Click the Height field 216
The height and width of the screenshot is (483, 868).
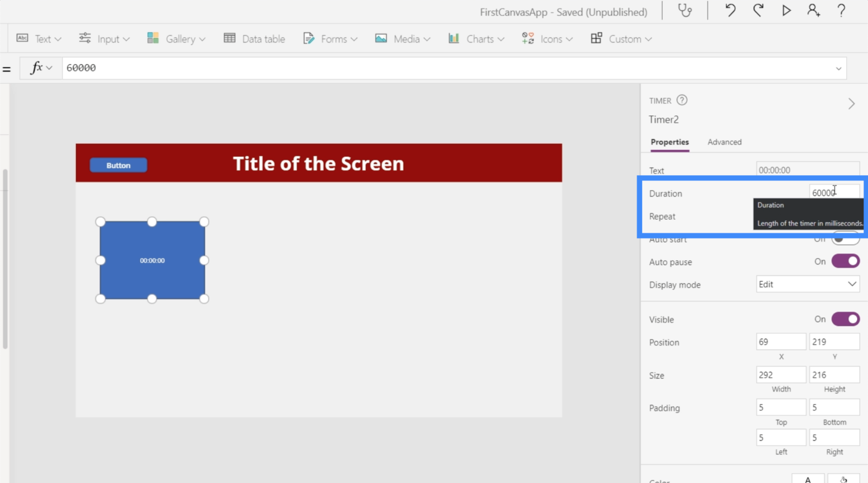tap(834, 374)
